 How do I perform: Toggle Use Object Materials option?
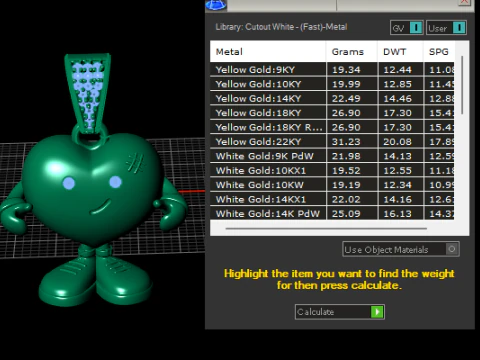click(401, 249)
